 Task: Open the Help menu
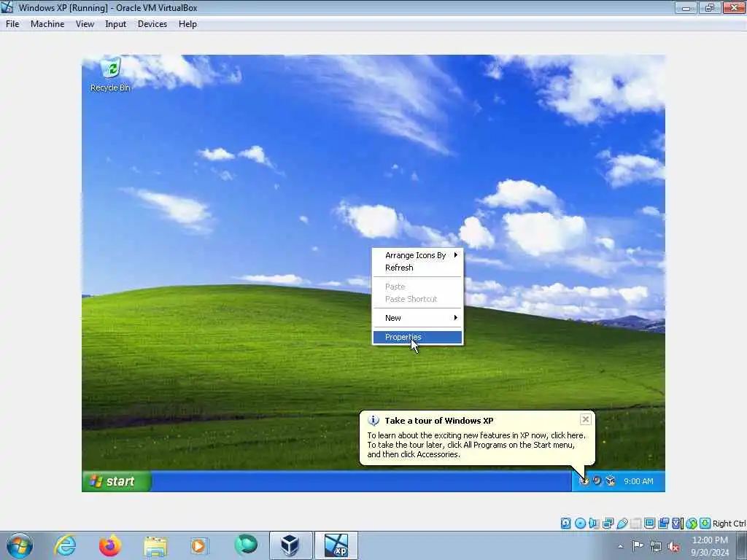click(x=187, y=24)
